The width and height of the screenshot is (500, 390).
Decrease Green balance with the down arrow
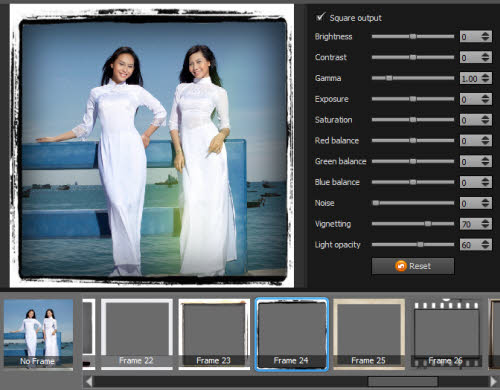click(486, 164)
